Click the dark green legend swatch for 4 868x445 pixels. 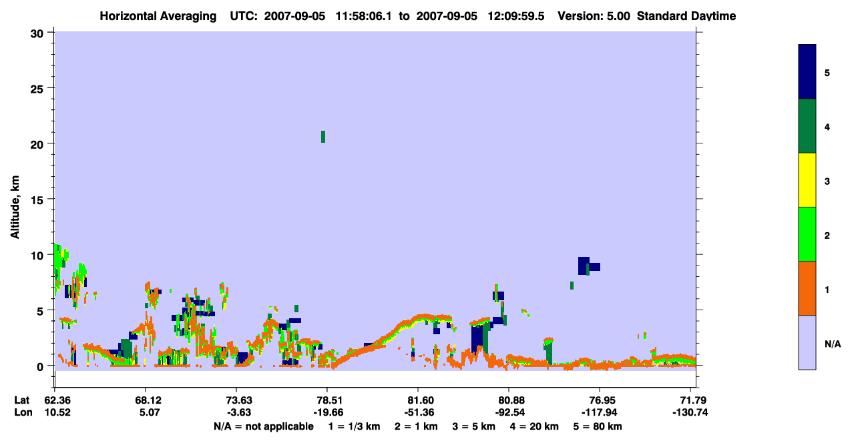coord(807,126)
